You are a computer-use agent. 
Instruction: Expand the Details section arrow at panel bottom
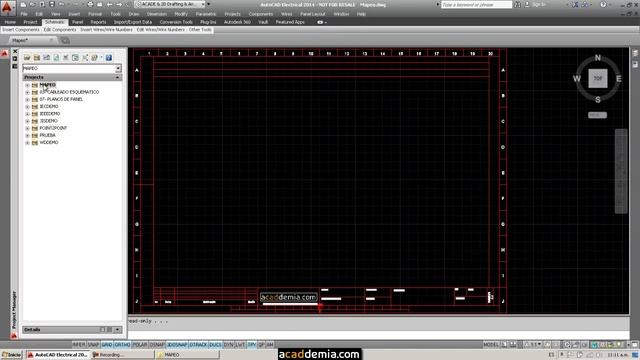click(x=118, y=330)
